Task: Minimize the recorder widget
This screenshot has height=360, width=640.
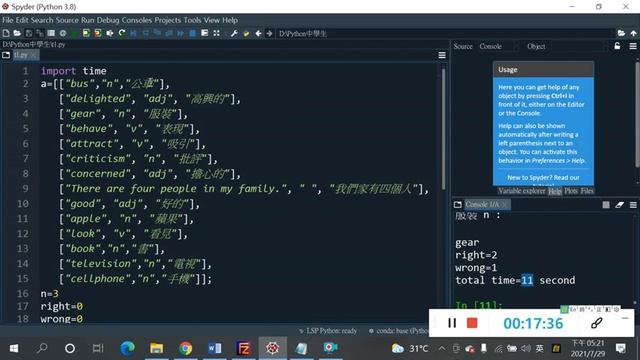Action: (625, 318)
